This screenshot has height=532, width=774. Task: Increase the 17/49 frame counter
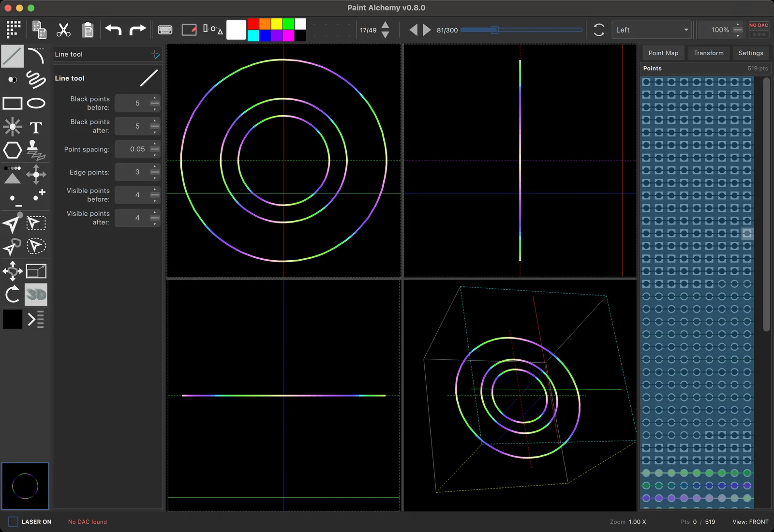386,25
